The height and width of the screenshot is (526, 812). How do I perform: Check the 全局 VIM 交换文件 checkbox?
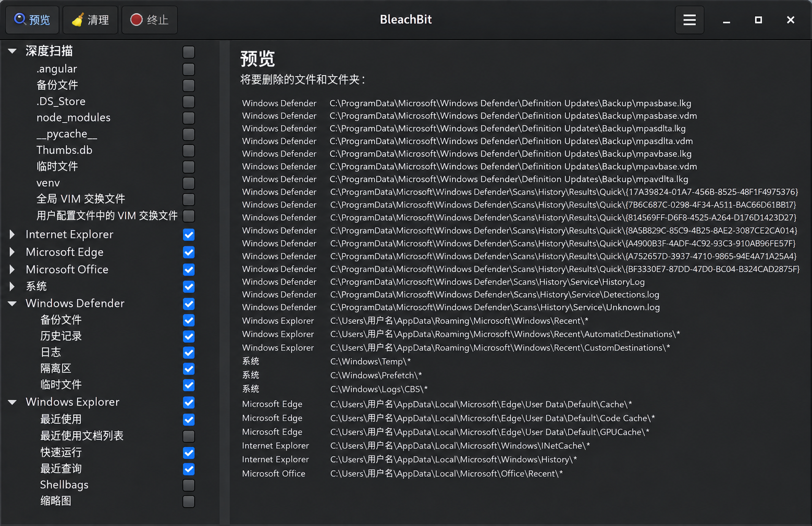189,199
